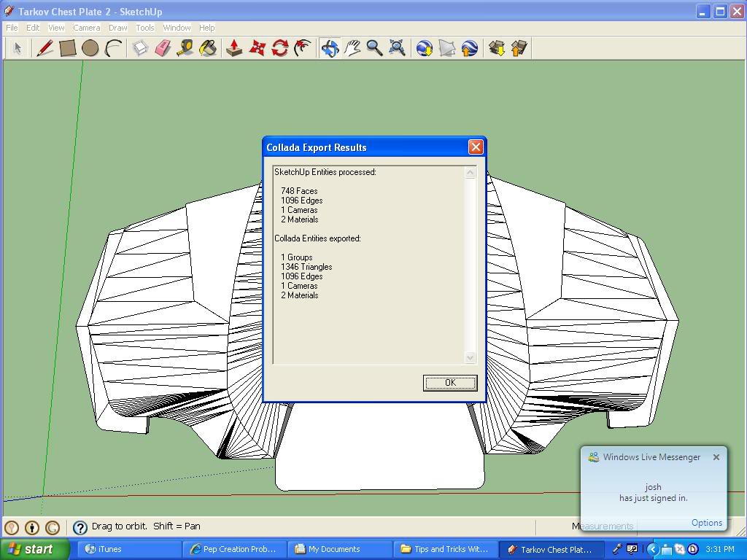Activate the Rotate tool

coord(279,49)
